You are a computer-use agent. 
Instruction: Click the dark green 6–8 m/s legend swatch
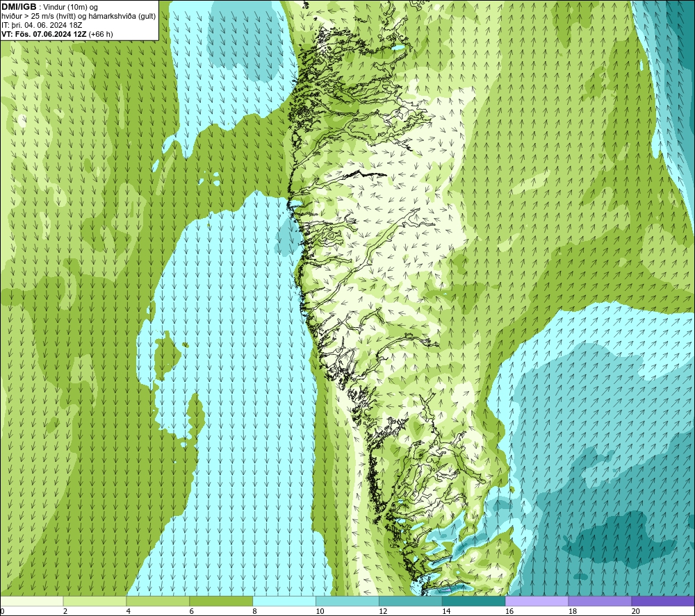click(x=221, y=601)
